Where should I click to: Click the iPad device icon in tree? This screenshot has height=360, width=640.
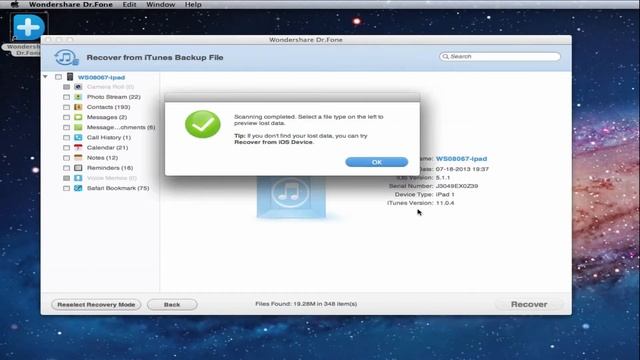coord(70,77)
